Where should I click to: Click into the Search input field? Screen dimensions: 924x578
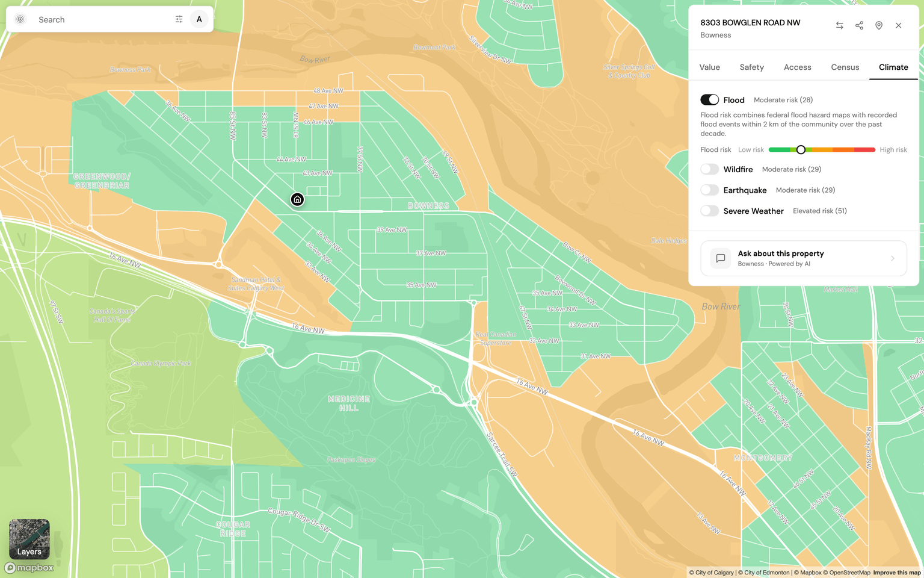(102, 19)
